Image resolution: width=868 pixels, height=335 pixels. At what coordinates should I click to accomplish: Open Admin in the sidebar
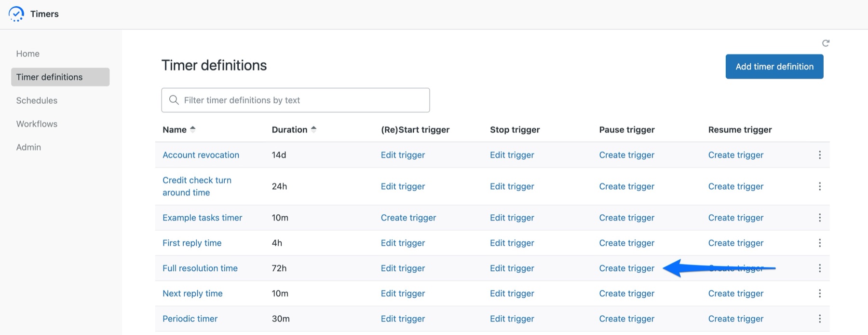point(28,147)
